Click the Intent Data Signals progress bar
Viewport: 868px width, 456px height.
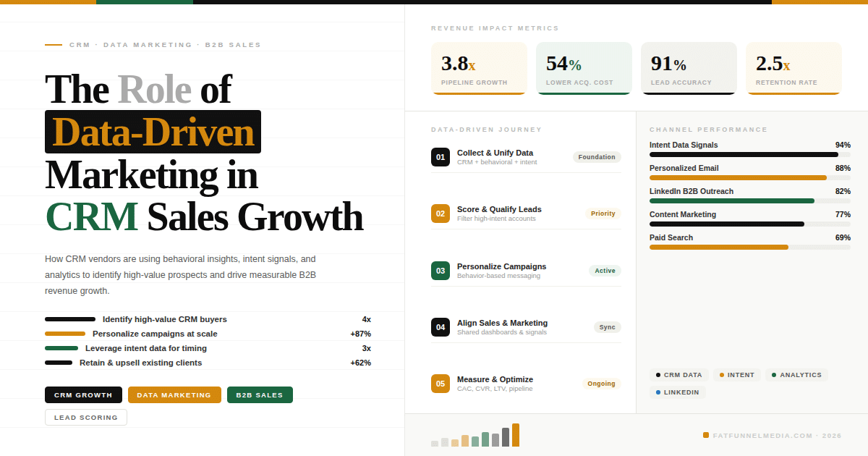[x=749, y=154]
